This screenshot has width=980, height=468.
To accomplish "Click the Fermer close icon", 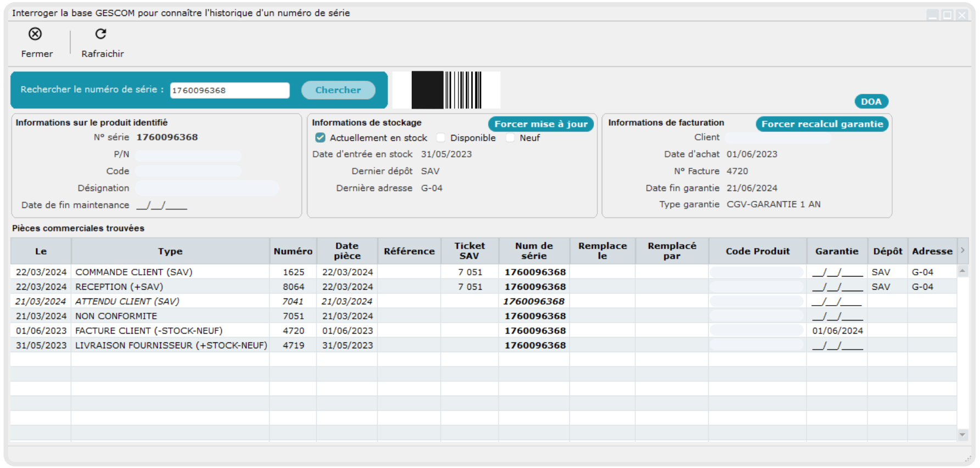I will (x=35, y=34).
